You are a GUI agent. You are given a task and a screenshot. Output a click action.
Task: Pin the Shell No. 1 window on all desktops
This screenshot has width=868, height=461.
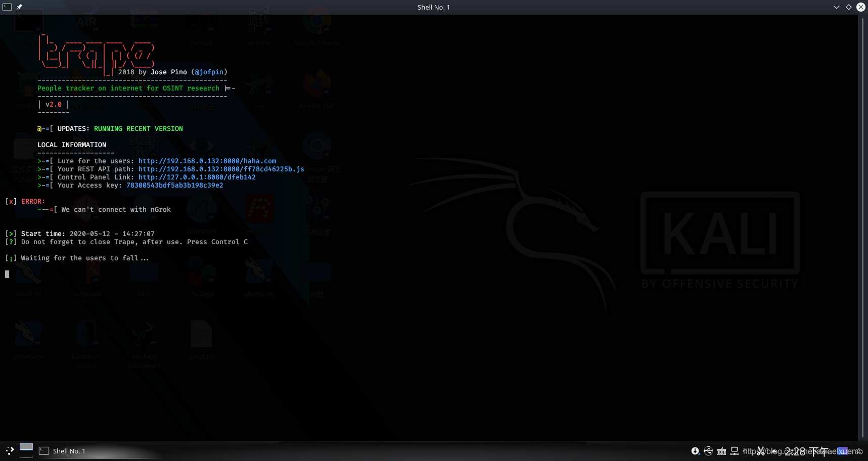[x=19, y=7]
